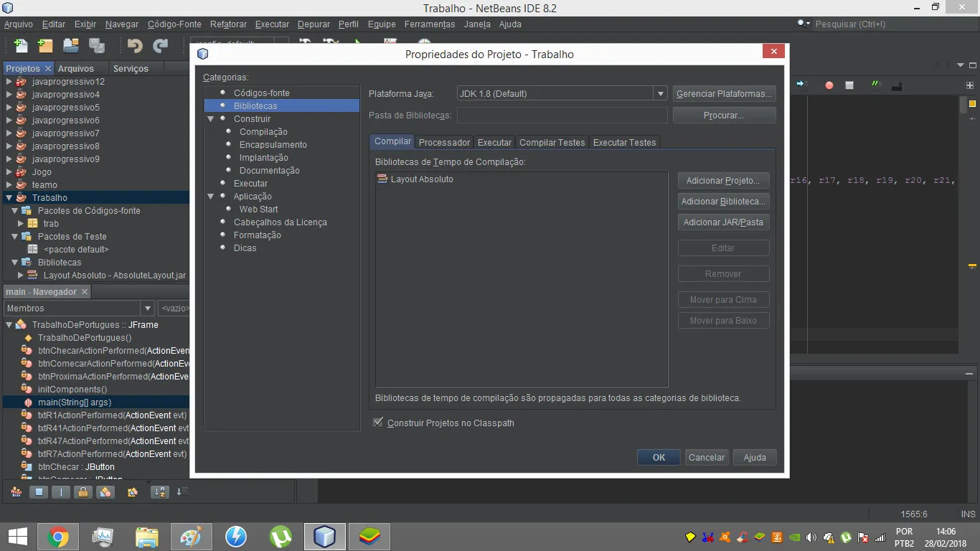Screen dimensions: 980x551
Task: Open the Membros dropdown in Navigator
Action: 149,309
